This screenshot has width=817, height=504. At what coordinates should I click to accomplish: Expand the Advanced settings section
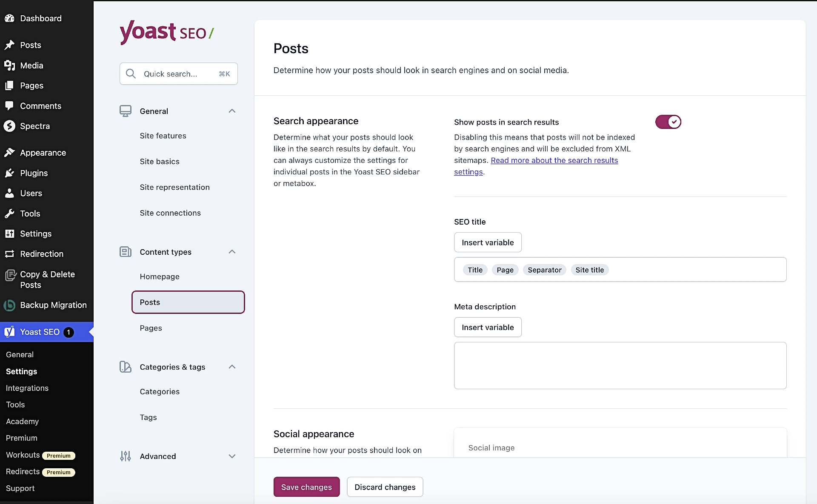232,456
